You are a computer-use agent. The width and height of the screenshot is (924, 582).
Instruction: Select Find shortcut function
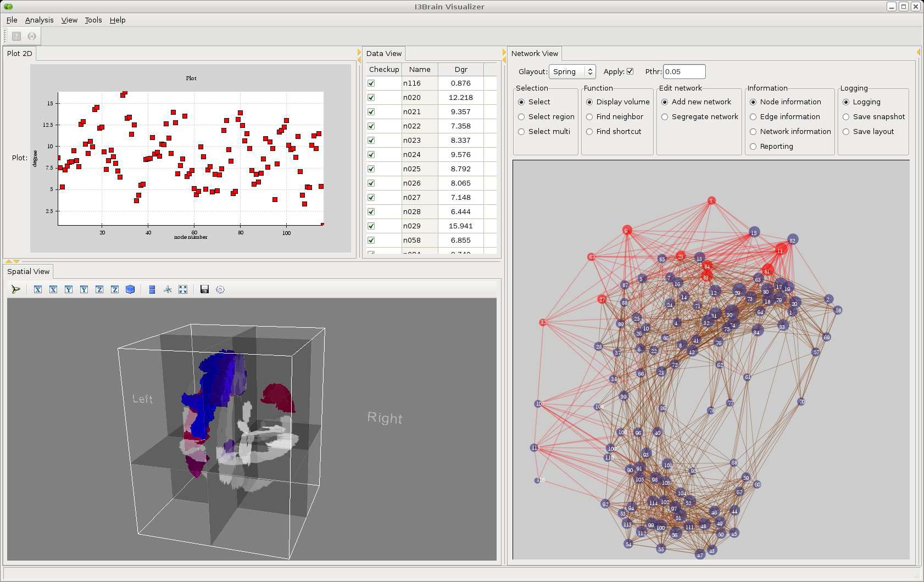613,132
